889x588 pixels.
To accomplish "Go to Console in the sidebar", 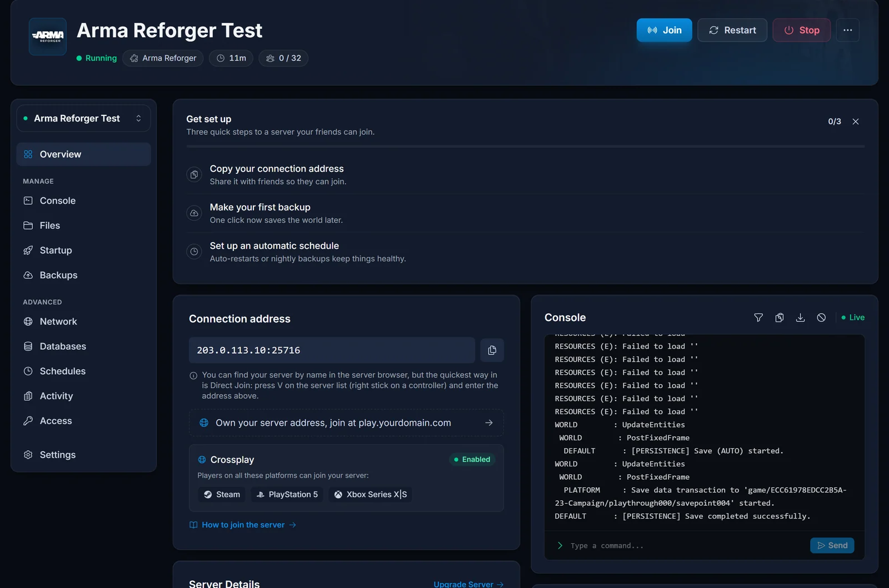I will point(83,201).
